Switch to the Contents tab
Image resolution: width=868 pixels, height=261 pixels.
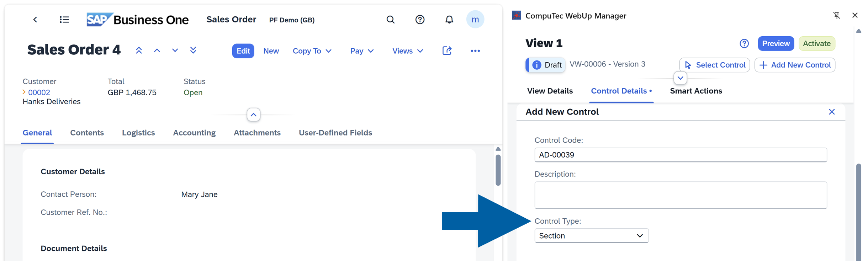pos(87,133)
